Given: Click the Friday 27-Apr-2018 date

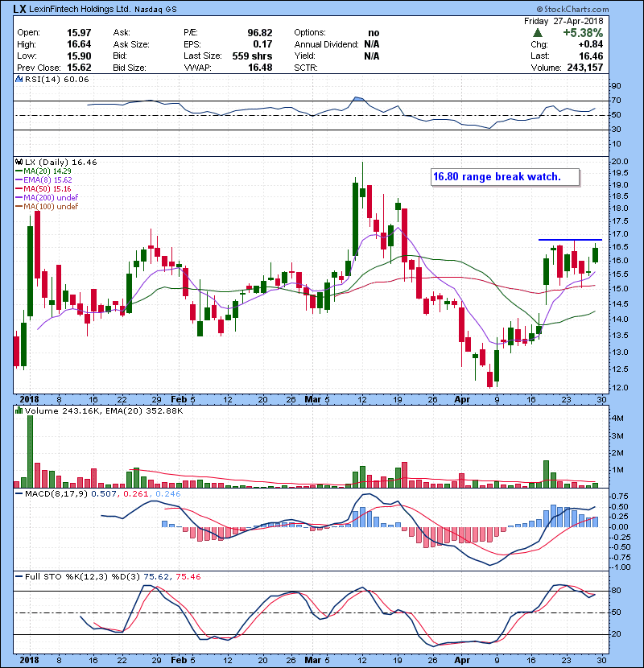Looking at the screenshot, I should coord(563,21).
